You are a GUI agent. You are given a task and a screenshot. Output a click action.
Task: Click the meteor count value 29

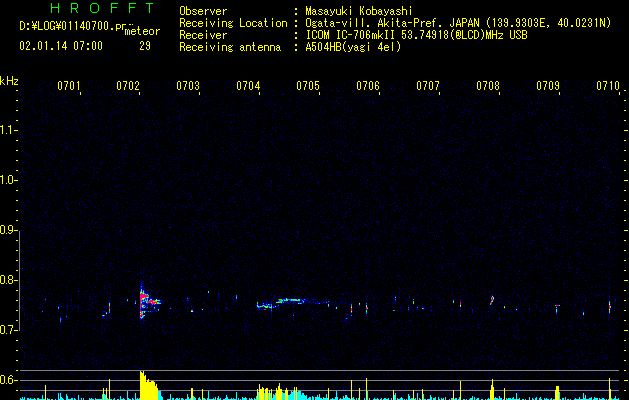click(145, 46)
